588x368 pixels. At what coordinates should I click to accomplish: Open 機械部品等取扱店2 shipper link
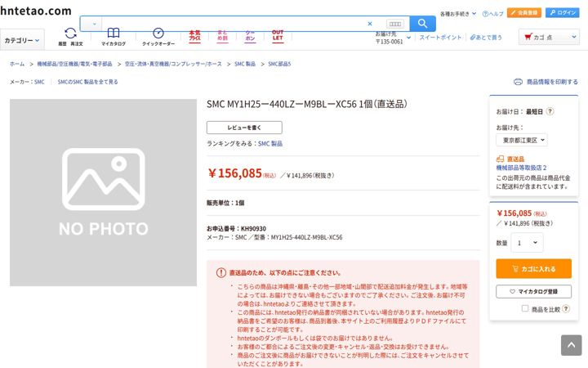[521, 168]
